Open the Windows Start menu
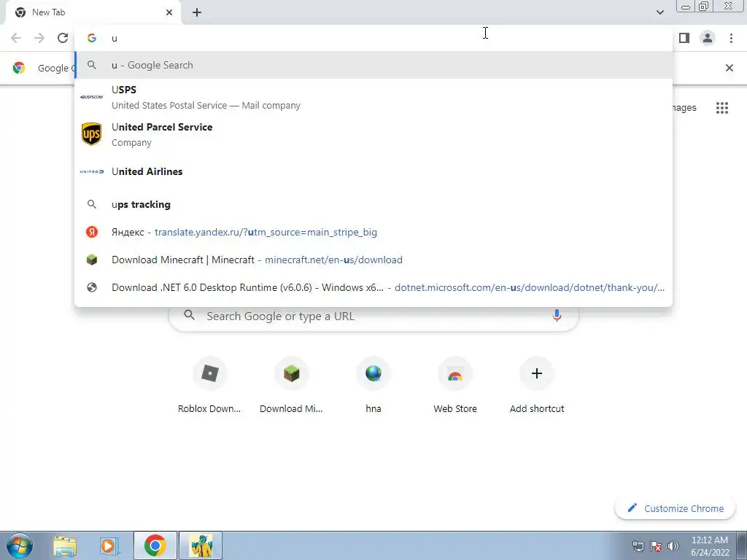The image size is (747, 560). (x=20, y=545)
